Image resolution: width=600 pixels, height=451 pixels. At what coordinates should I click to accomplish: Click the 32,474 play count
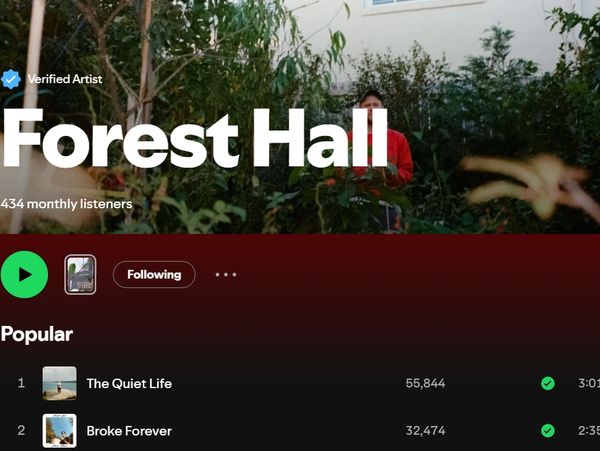point(426,431)
